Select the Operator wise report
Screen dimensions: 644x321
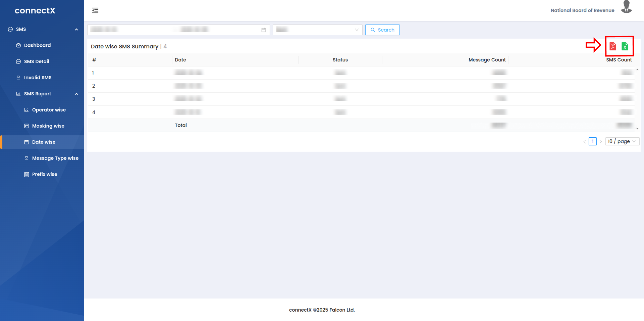[x=49, y=110]
